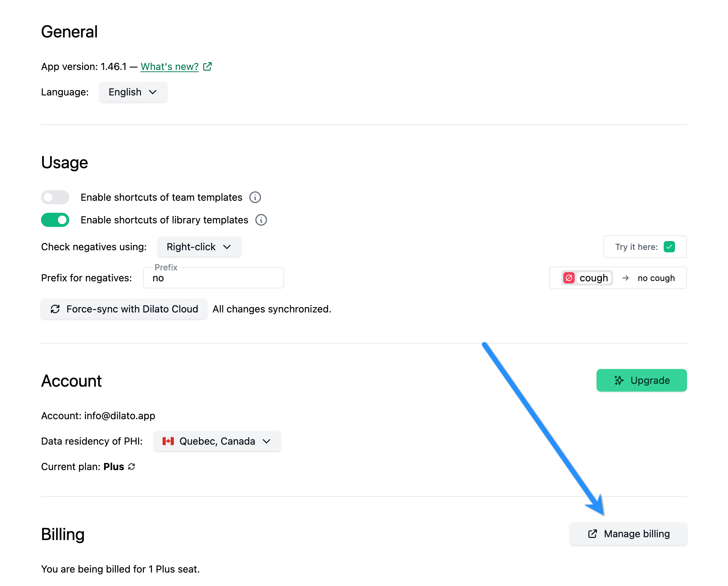728x586 pixels.
Task: Disable shortcuts of library templates
Action: [55, 220]
